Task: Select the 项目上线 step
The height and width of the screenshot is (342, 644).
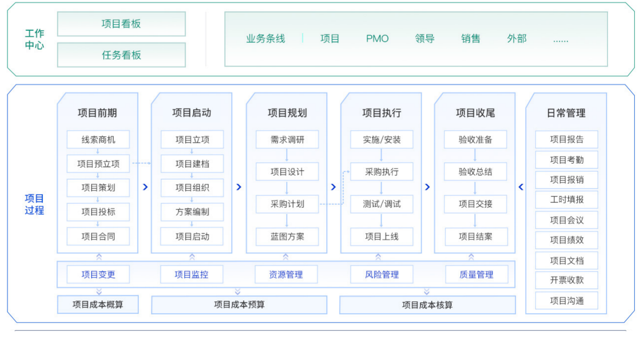Action: coord(382,237)
